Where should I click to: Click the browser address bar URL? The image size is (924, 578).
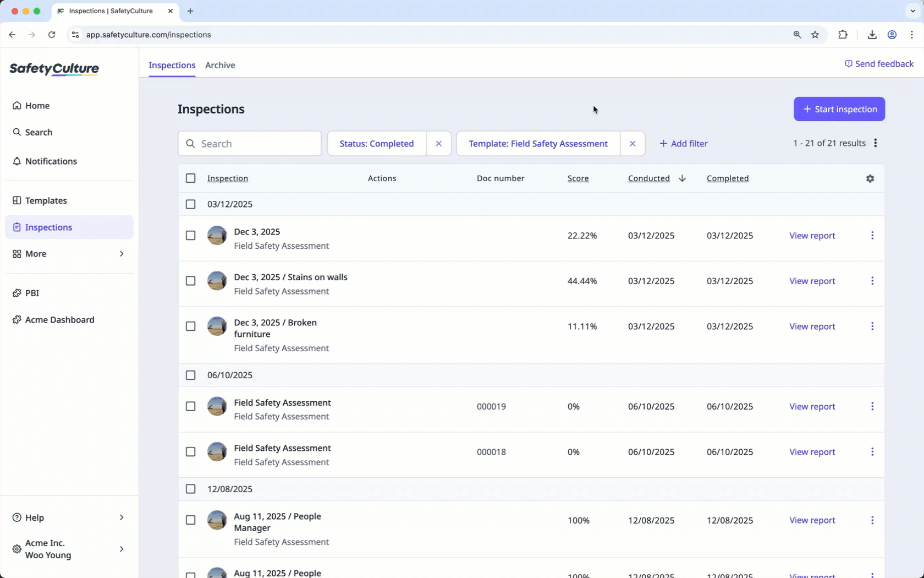[148, 35]
